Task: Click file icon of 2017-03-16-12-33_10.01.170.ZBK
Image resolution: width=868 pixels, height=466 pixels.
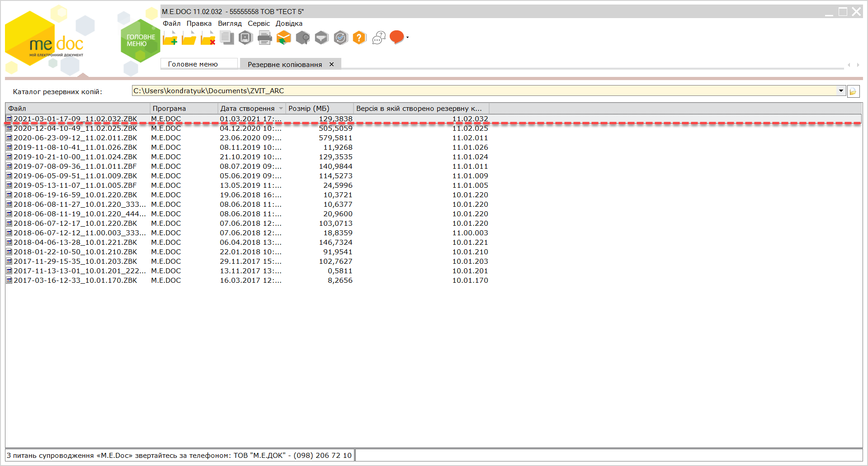Action: 9,281
